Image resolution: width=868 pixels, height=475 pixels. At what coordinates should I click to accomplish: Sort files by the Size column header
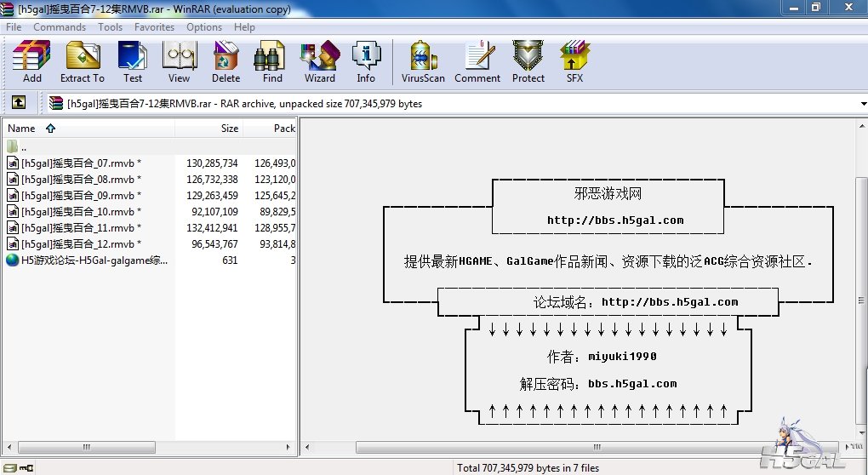(x=209, y=129)
